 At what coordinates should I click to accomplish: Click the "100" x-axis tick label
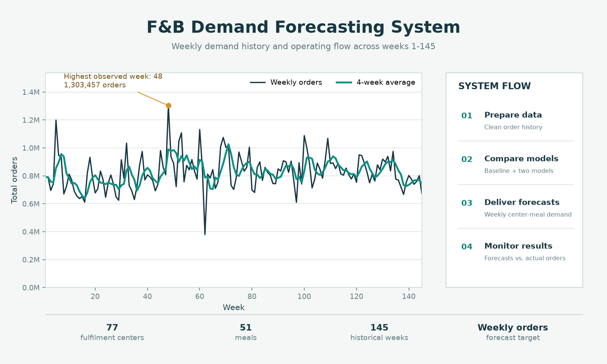[x=304, y=297]
